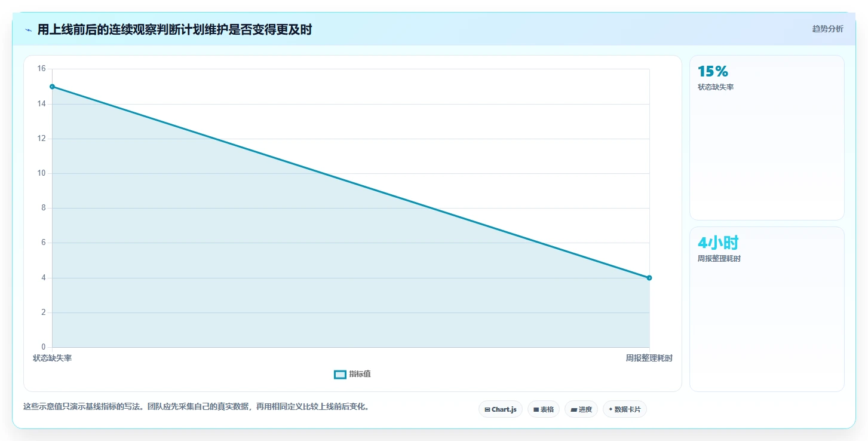
Task: Click the data point at 状态缺失率
Action: 52,87
